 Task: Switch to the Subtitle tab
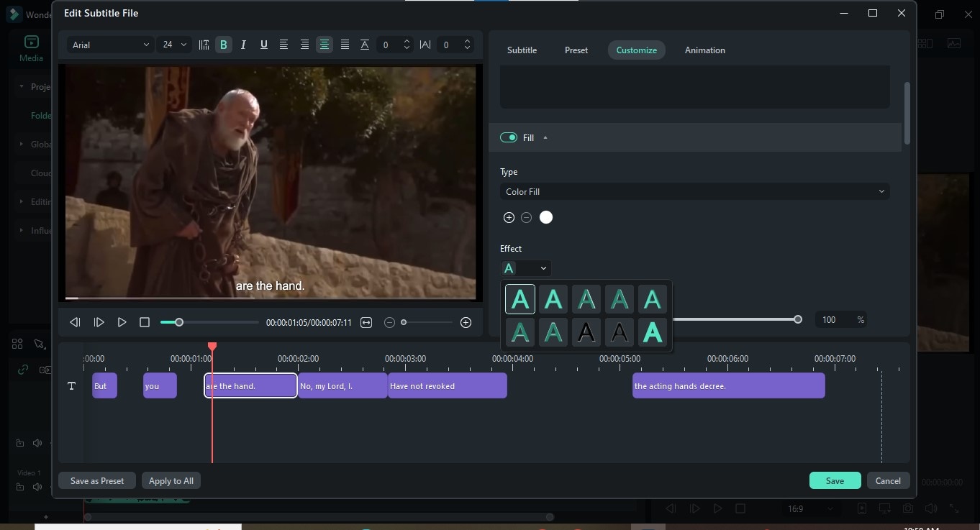click(522, 50)
